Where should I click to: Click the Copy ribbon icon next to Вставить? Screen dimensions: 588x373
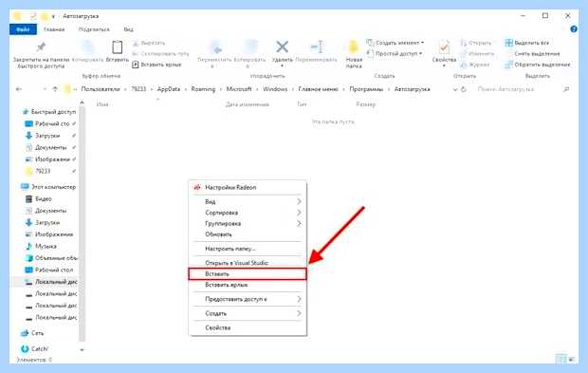tap(88, 47)
